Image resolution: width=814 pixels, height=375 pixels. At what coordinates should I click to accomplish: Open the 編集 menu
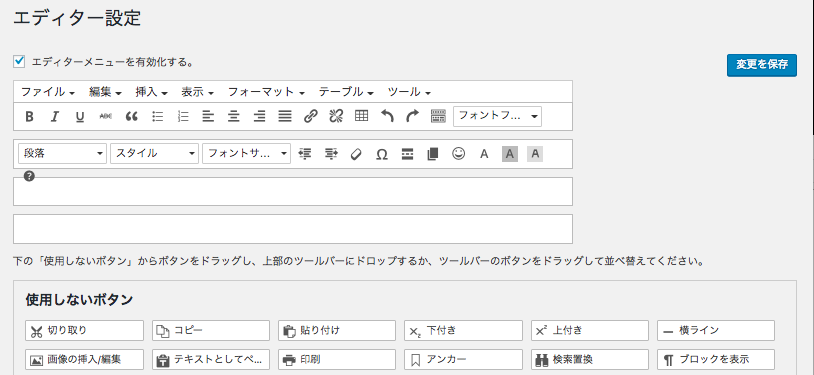(105, 92)
